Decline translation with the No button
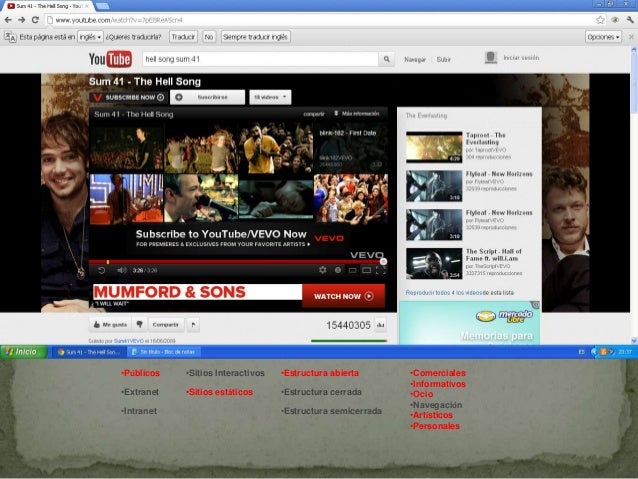 [209, 37]
